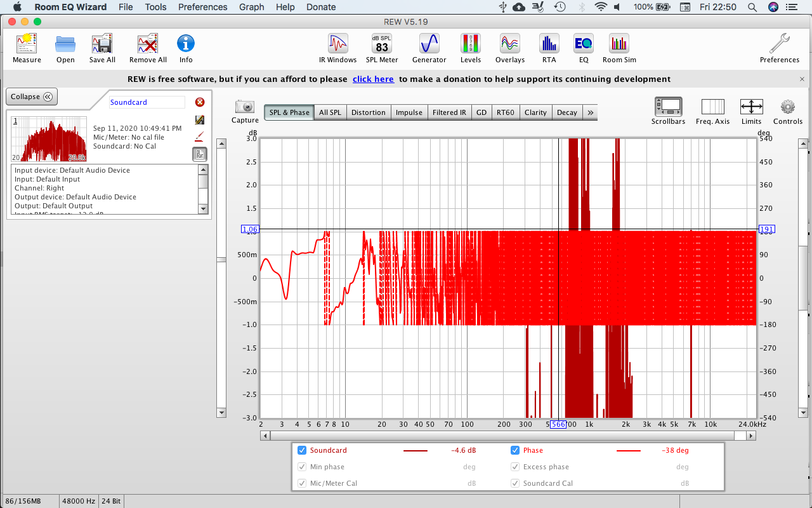Toggle graph Scrollbars
Screen dimensions: 812x508
pos(668,111)
